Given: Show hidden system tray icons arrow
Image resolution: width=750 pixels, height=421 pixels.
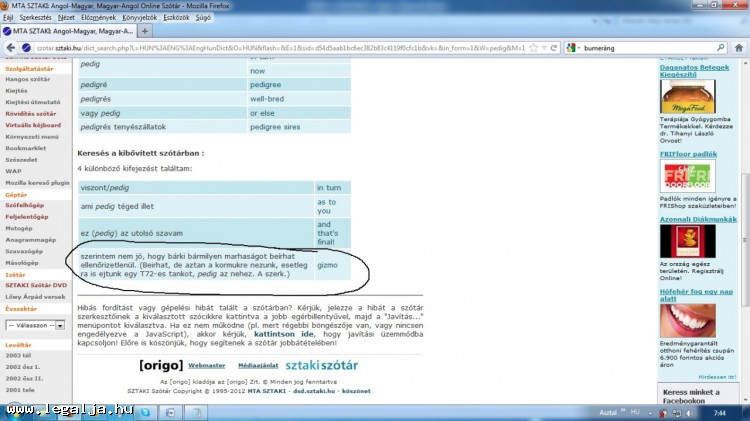Looking at the screenshot, I should (648, 411).
